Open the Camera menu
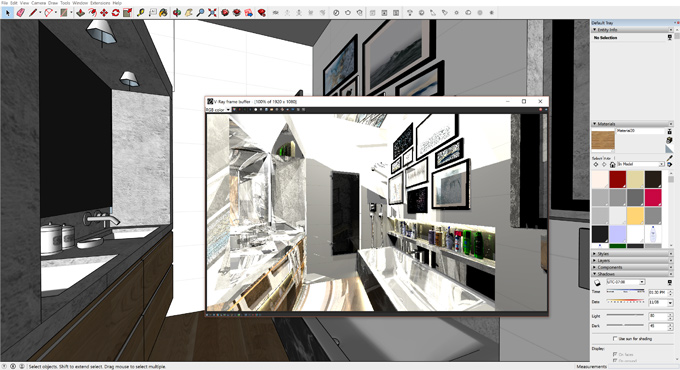Screen dimensions: 680x370 tap(38, 3)
